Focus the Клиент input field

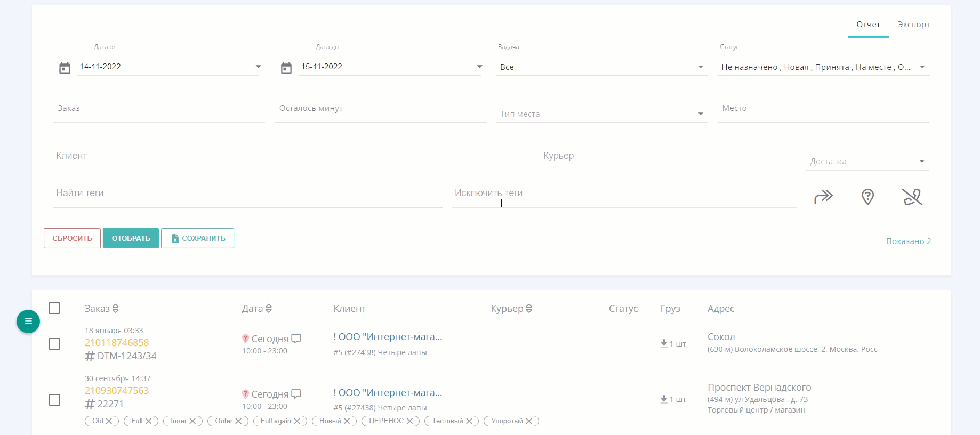292,156
